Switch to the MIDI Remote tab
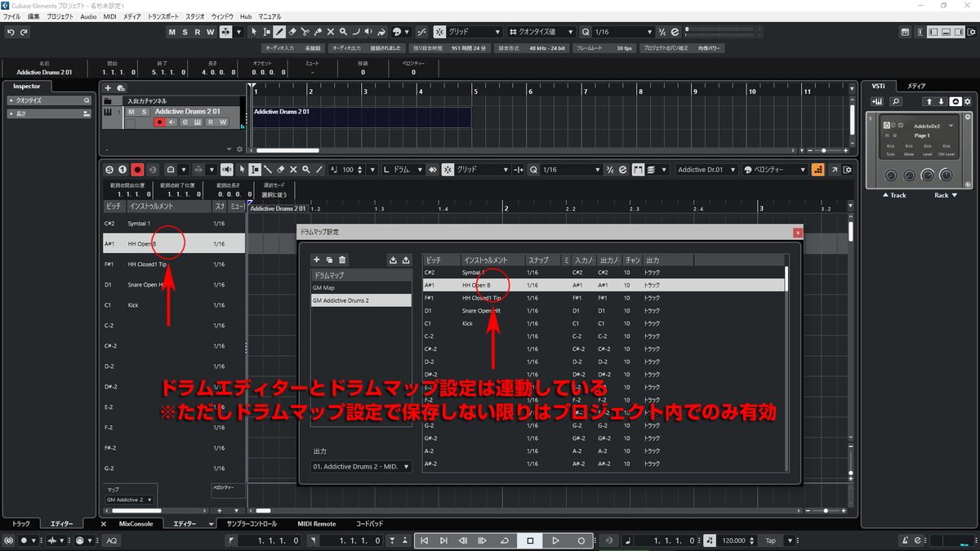 316,523
